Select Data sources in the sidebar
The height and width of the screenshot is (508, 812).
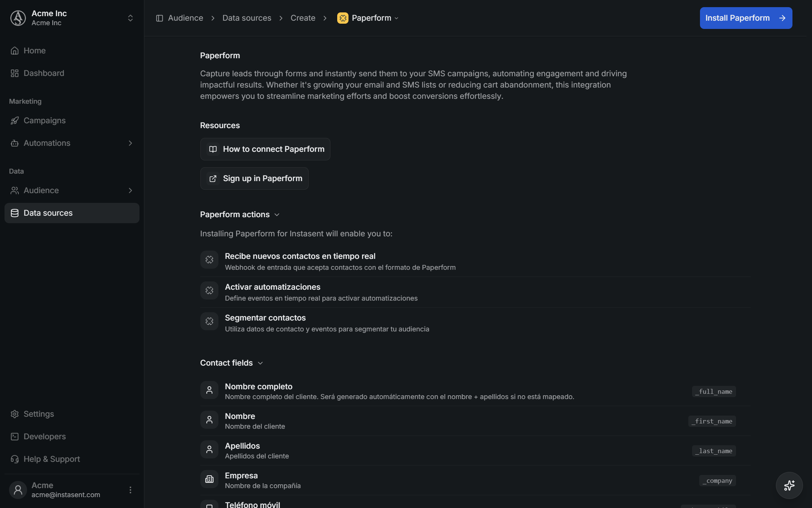[72, 213]
